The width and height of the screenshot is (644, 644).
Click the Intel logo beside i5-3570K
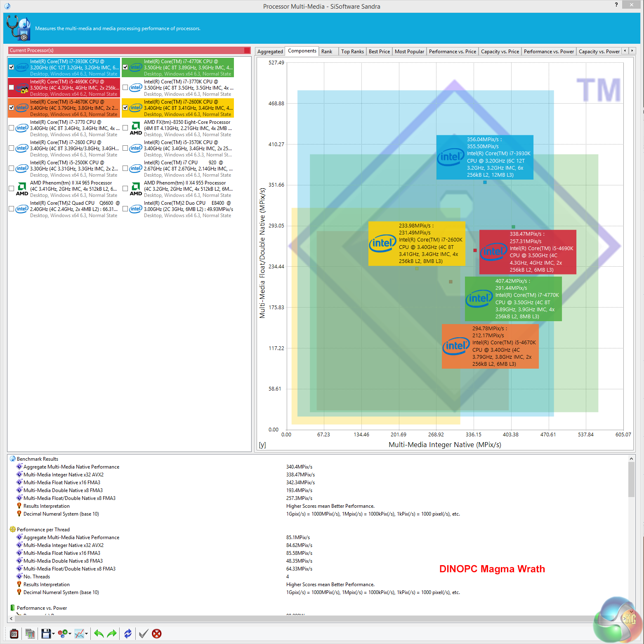(x=136, y=148)
